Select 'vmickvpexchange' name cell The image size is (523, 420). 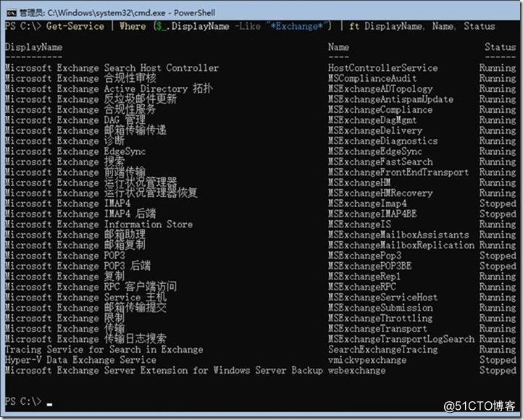pyautogui.click(x=367, y=360)
